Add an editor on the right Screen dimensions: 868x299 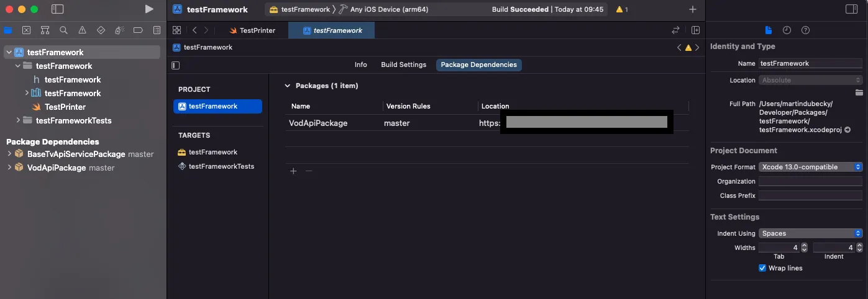click(695, 30)
